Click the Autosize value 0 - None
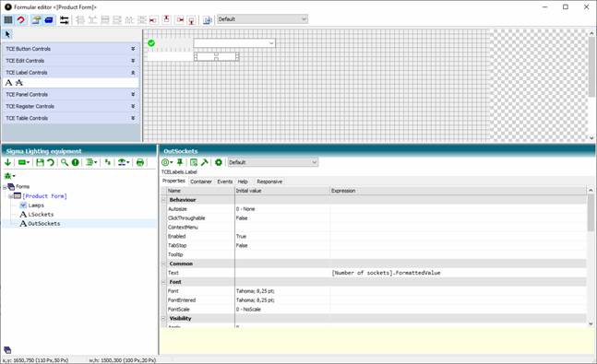Viewport: 597px width, 364px height. (x=245, y=209)
